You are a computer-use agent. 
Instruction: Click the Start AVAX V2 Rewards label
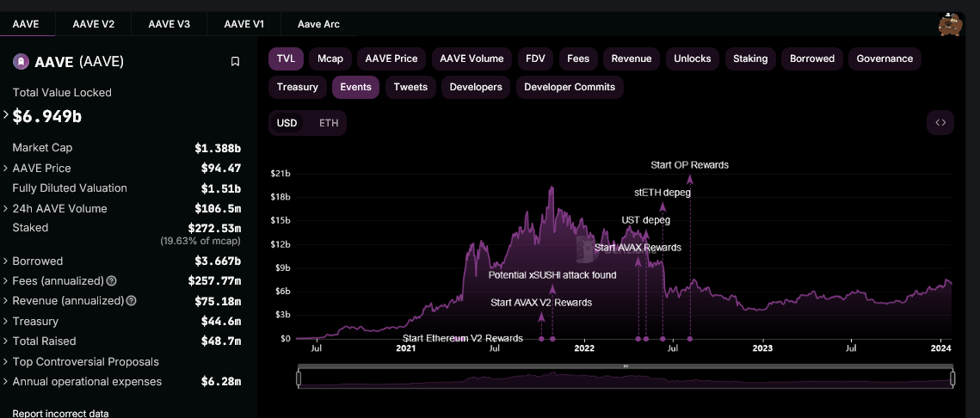541,303
